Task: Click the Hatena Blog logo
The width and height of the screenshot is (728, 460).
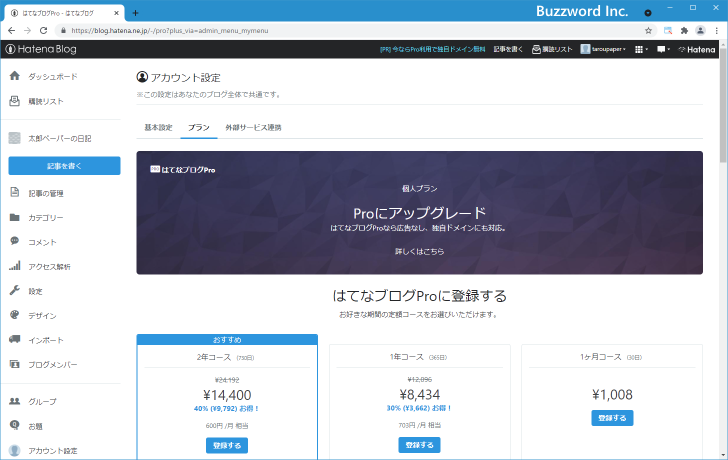Action: pyautogui.click(x=41, y=49)
